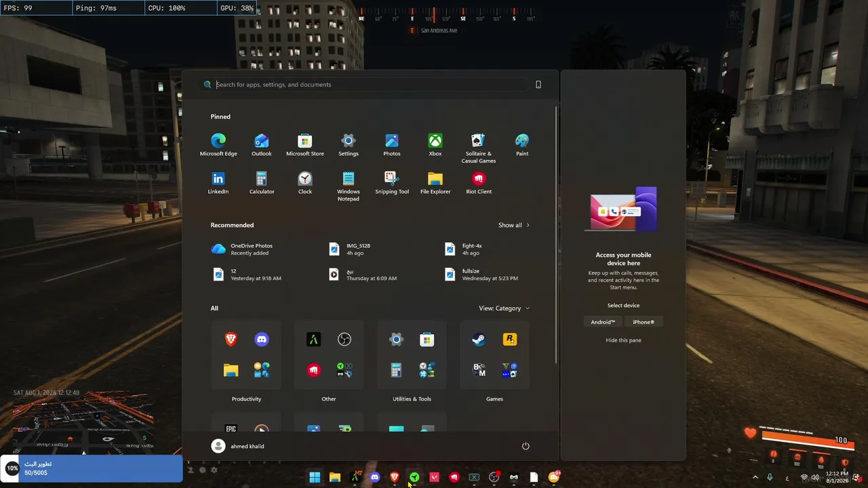Open Steam in the Games category
This screenshot has width=868, height=488.
(479, 340)
